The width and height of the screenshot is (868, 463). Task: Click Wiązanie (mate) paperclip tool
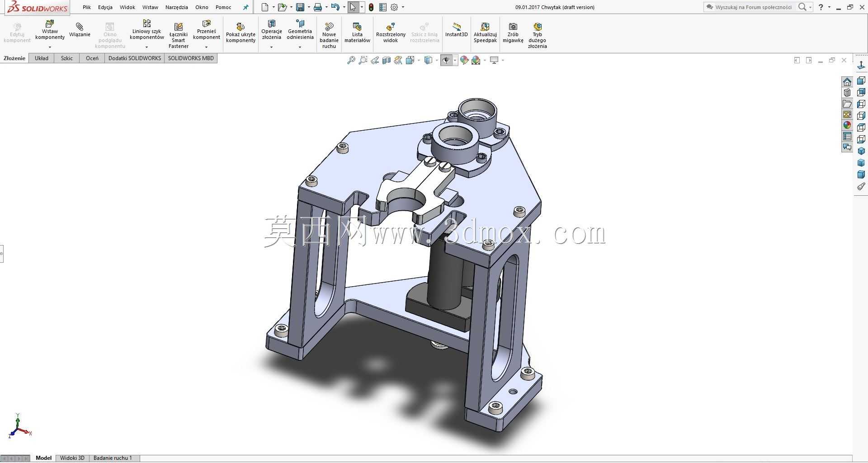pos(80,30)
